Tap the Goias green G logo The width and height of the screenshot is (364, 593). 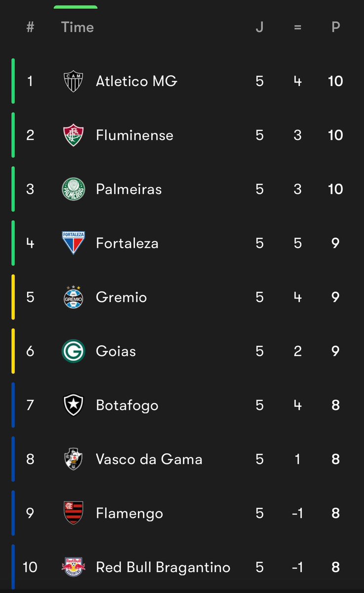pos(74,351)
